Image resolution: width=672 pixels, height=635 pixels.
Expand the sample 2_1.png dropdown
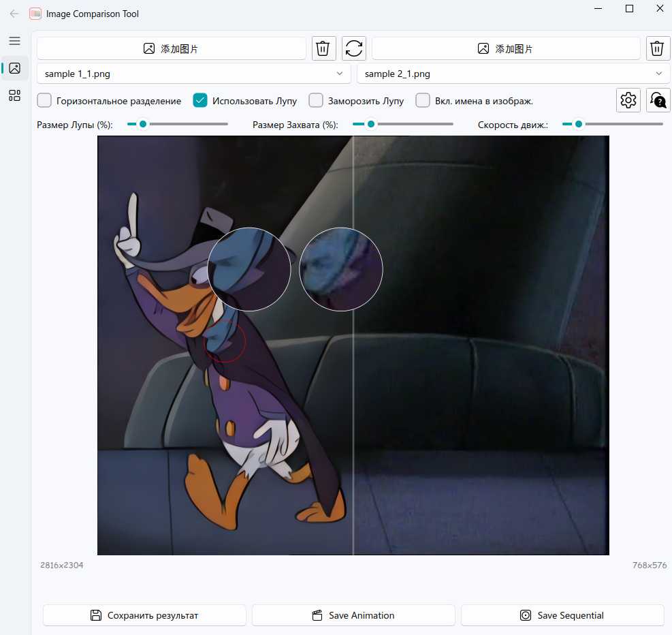513,74
